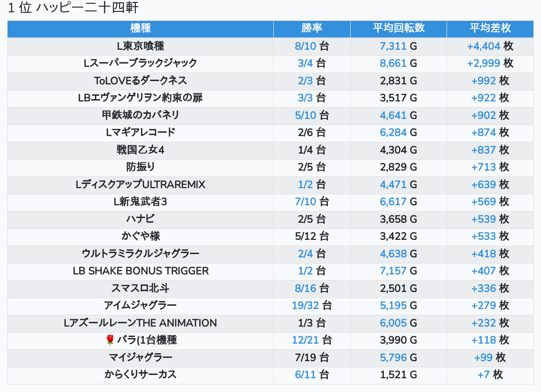Sort by the 勝率 column header
541x392 pixels.
312,28
